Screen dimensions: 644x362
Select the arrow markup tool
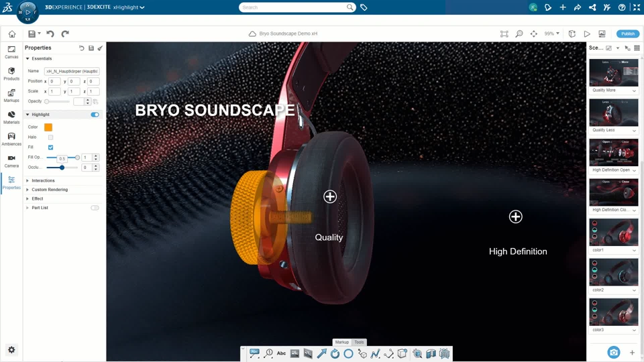(321, 353)
